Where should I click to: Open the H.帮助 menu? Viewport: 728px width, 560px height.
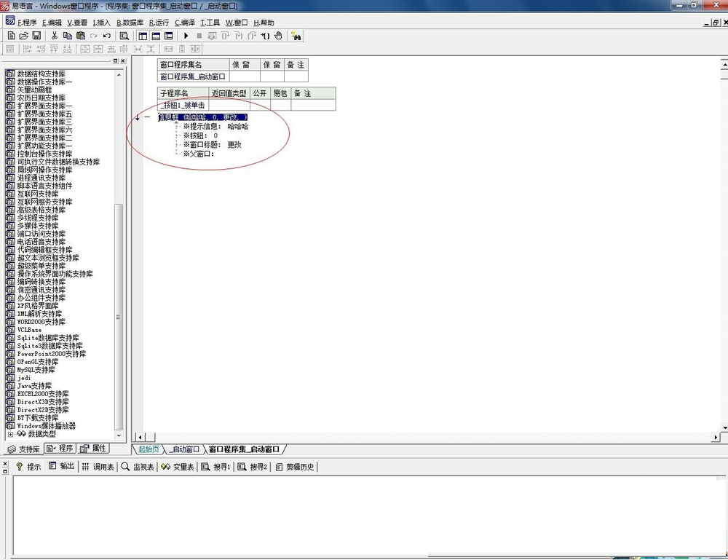coord(264,23)
